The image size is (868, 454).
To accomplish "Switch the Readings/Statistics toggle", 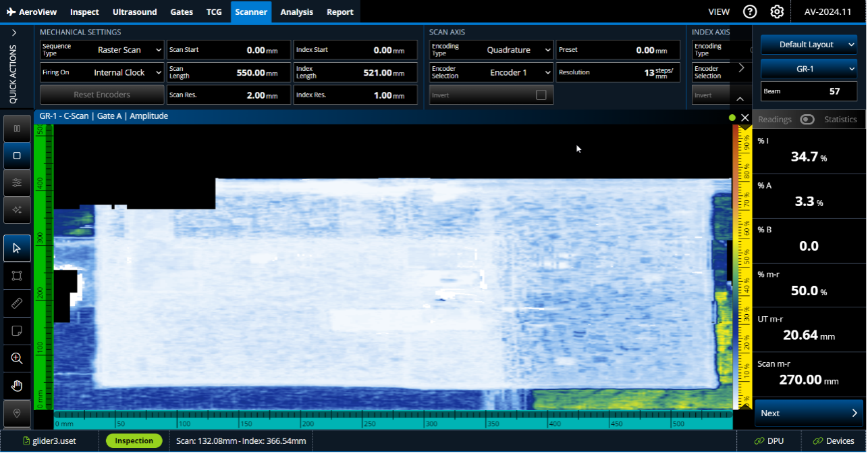I will (807, 120).
